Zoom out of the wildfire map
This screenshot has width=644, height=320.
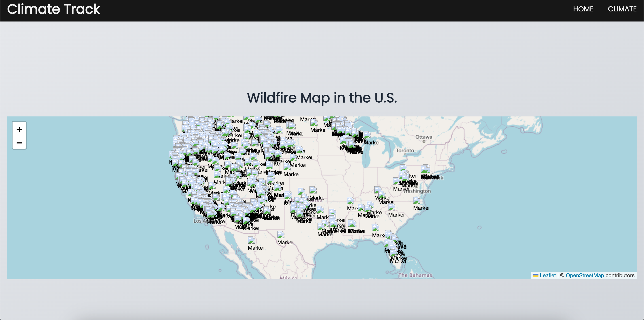point(19,143)
